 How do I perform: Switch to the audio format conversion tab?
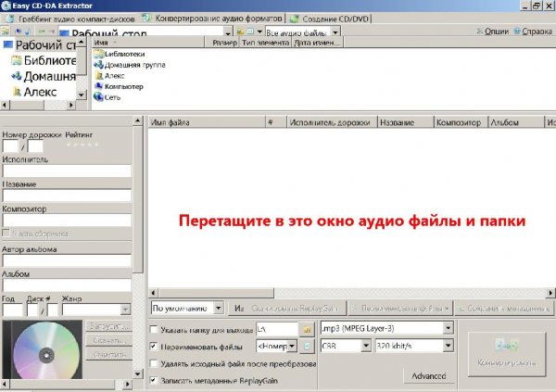pyautogui.click(x=212, y=19)
